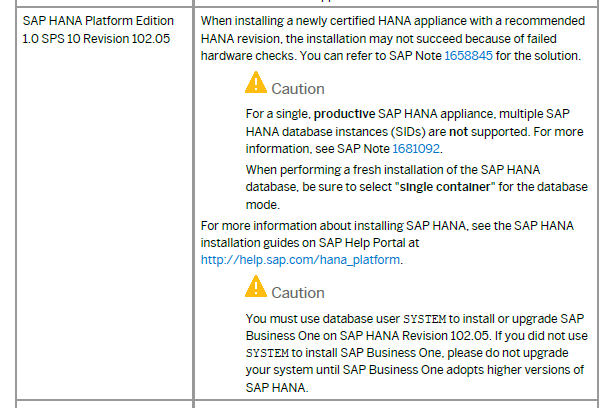The height and width of the screenshot is (408, 605).
Task: Click monospaced SYSTEM after "database user"
Action: [424, 319]
